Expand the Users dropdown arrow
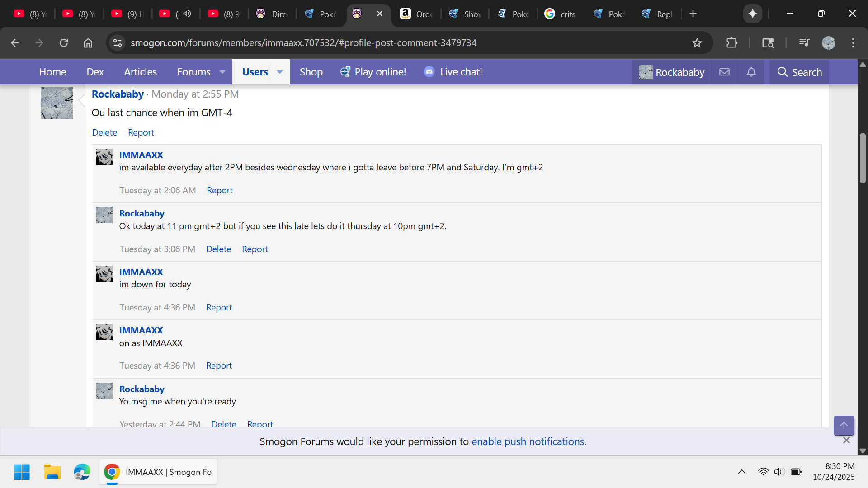Image resolution: width=868 pixels, height=488 pixels. point(280,72)
